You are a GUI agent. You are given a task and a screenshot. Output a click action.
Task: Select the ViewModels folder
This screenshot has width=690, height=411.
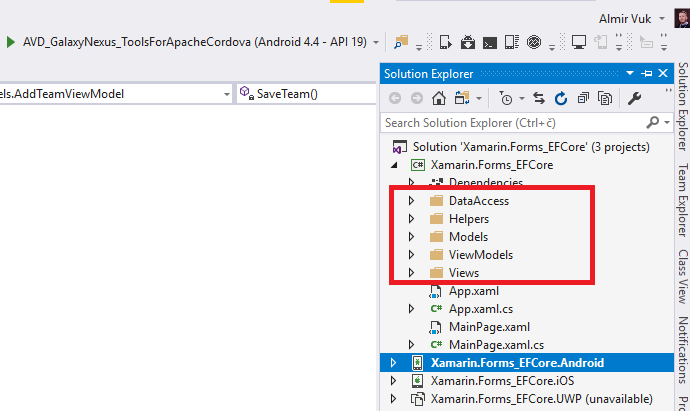point(481,255)
